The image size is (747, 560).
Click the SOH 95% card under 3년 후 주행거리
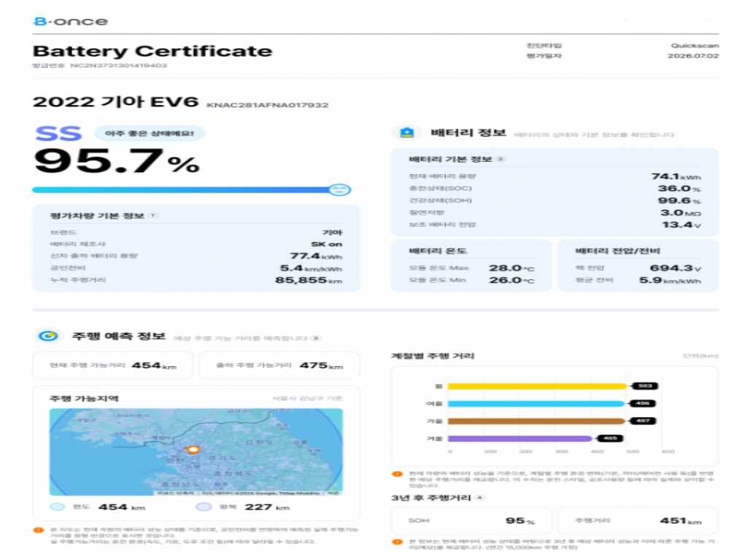(x=471, y=521)
